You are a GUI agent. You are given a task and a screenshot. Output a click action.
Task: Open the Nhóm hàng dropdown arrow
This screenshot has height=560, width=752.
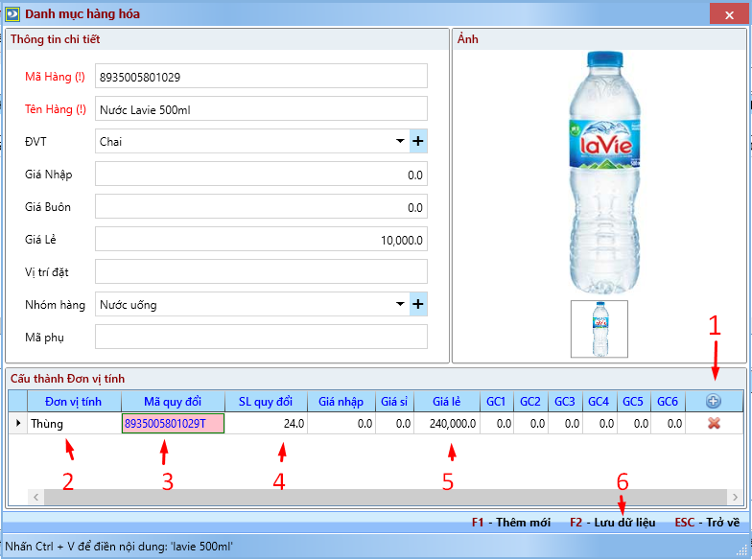click(x=400, y=304)
